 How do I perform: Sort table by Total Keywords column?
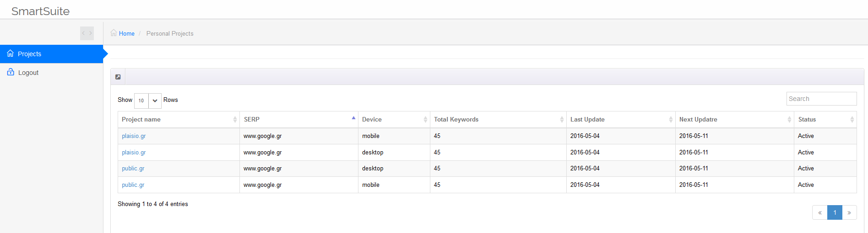click(498, 120)
